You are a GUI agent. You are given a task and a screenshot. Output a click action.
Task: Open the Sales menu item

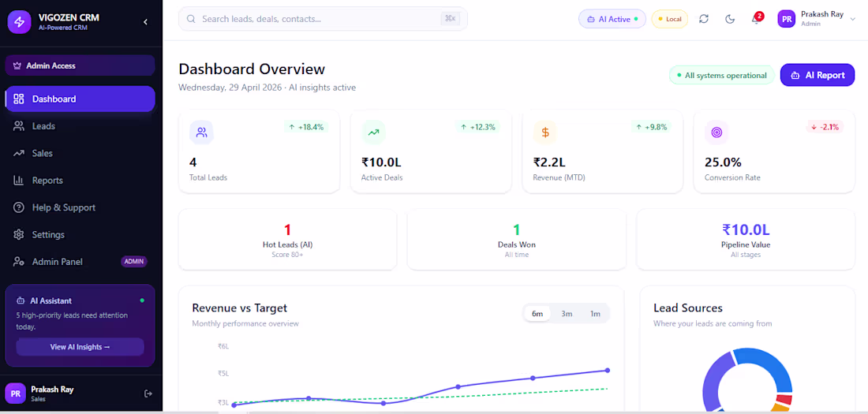pos(80,153)
